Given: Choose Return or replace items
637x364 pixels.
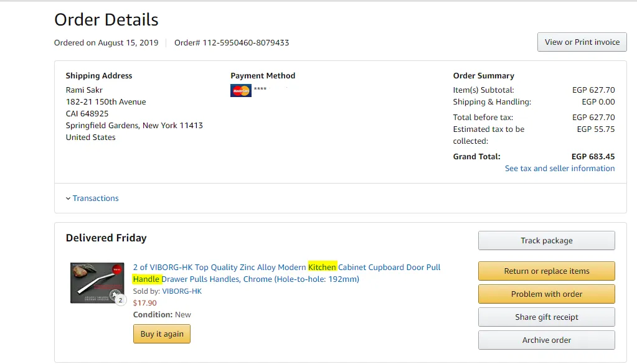Looking at the screenshot, I should coord(547,271).
